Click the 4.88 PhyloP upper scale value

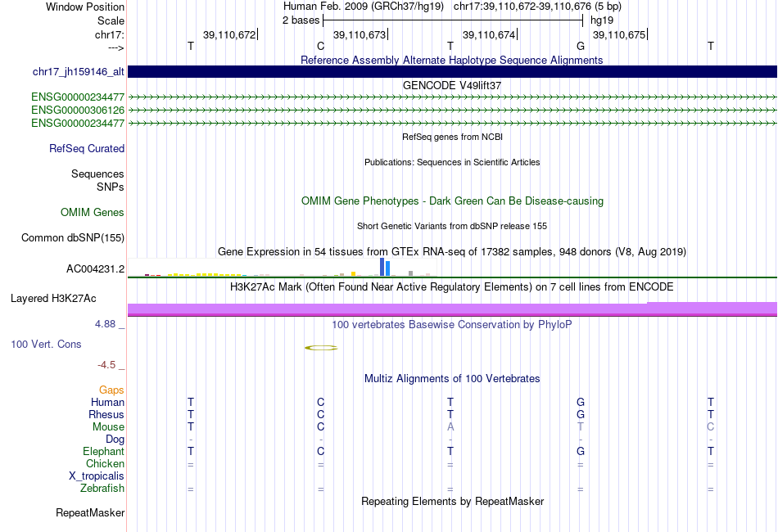tap(105, 324)
